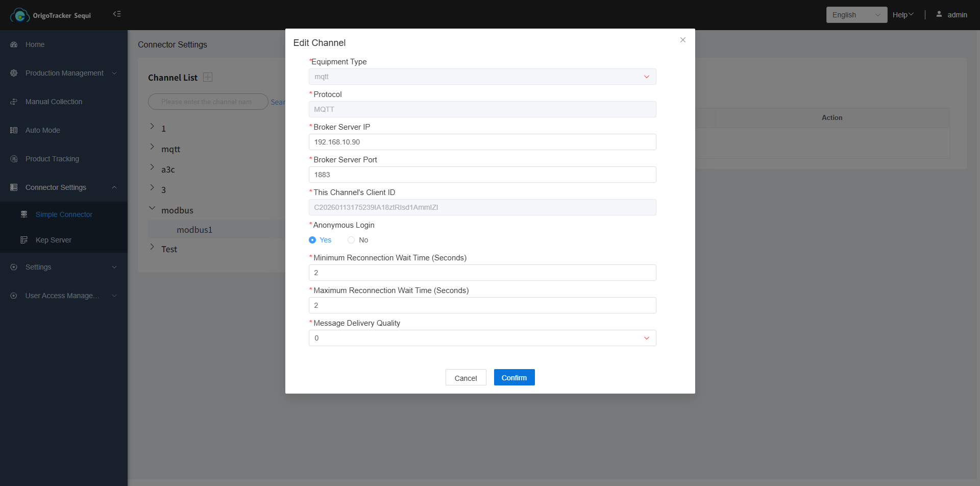Viewport: 980px width, 486px height.
Task: Open the Message Delivery Quality dropdown
Action: point(482,338)
